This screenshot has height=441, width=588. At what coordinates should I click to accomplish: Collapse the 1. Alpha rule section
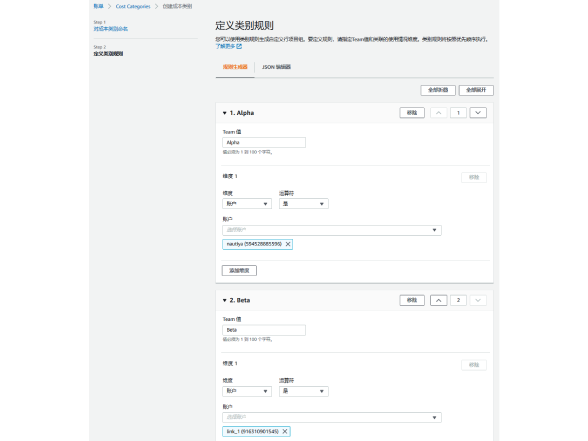tap(225, 113)
